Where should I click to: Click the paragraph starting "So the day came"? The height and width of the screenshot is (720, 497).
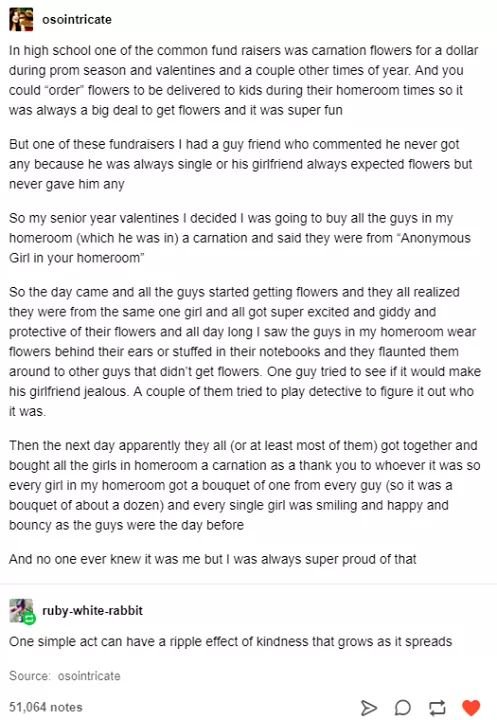[245, 351]
